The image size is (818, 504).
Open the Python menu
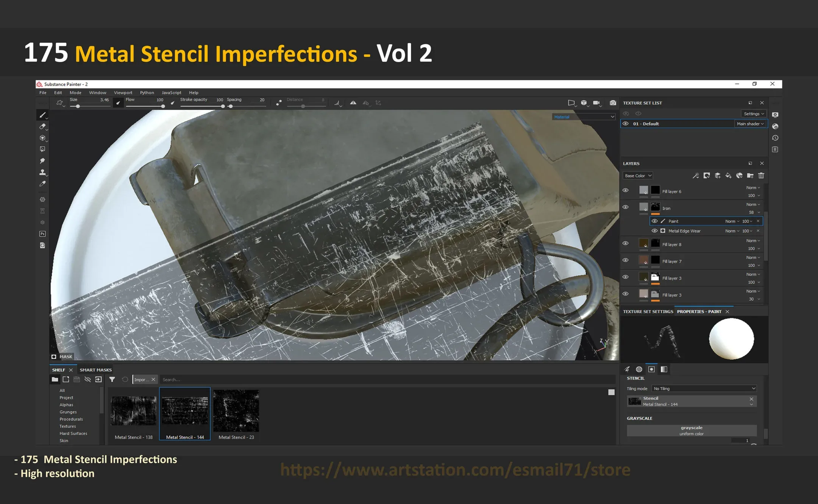click(147, 93)
